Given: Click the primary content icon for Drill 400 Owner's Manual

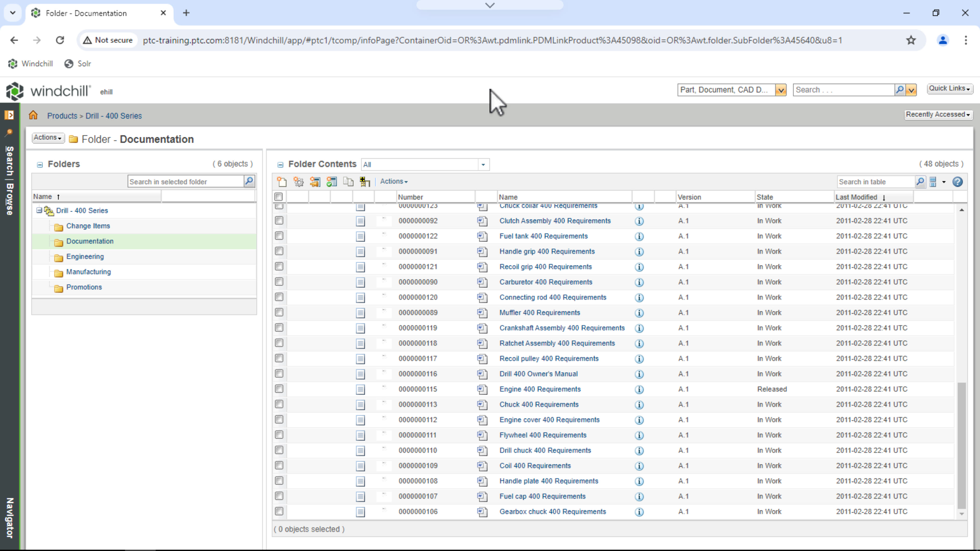Looking at the screenshot, I should [482, 374].
